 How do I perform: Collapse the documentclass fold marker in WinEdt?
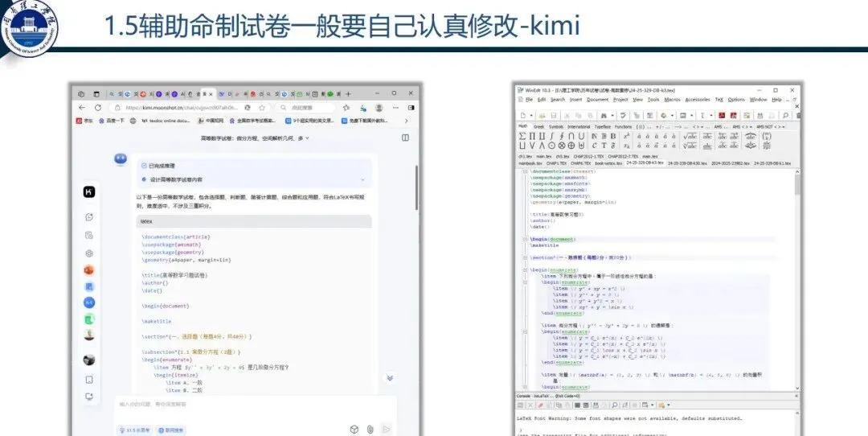[526, 171]
